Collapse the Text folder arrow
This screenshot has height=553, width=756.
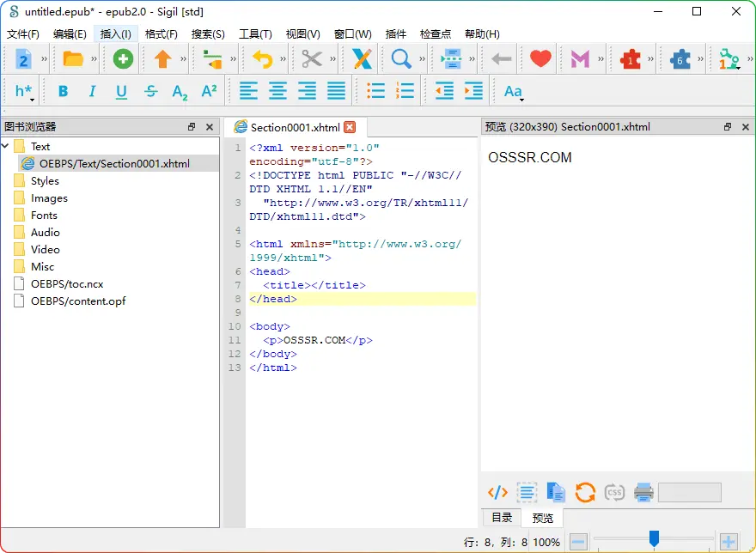pyautogui.click(x=6, y=146)
